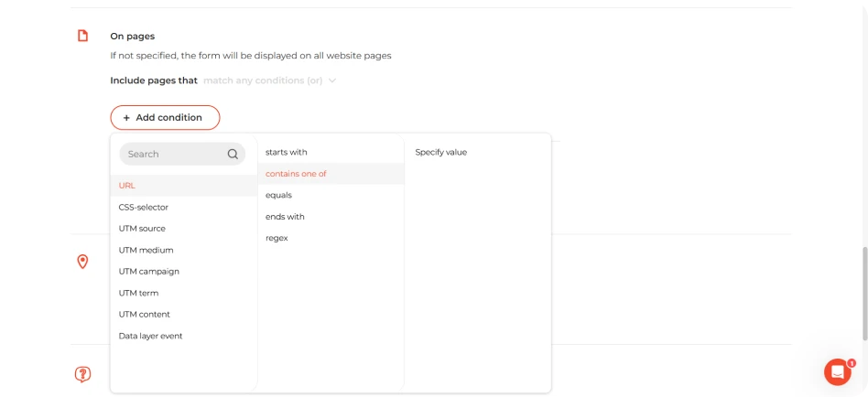Click the page vertical scrollbar thumb

point(863,293)
